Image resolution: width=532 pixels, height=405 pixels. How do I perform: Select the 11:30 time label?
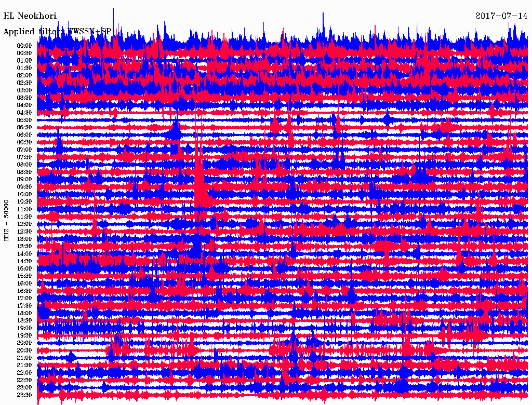click(24, 217)
